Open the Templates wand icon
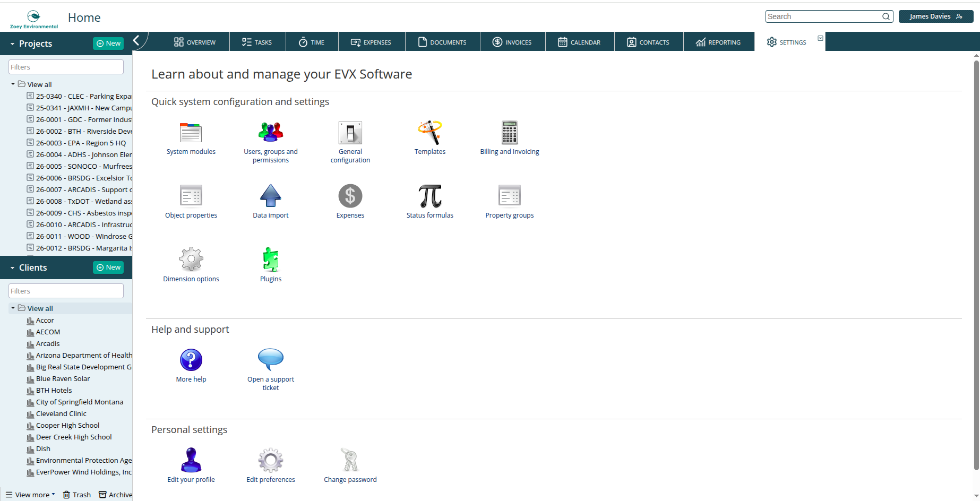 (x=430, y=133)
